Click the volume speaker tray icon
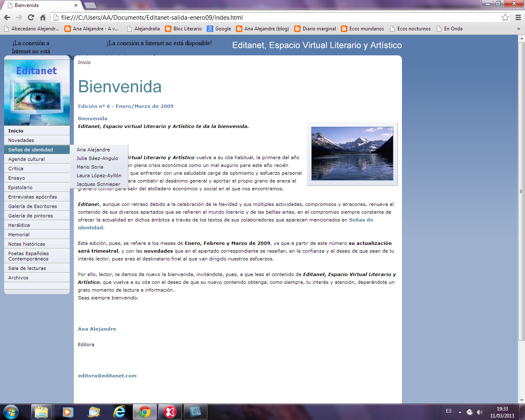 (479, 412)
